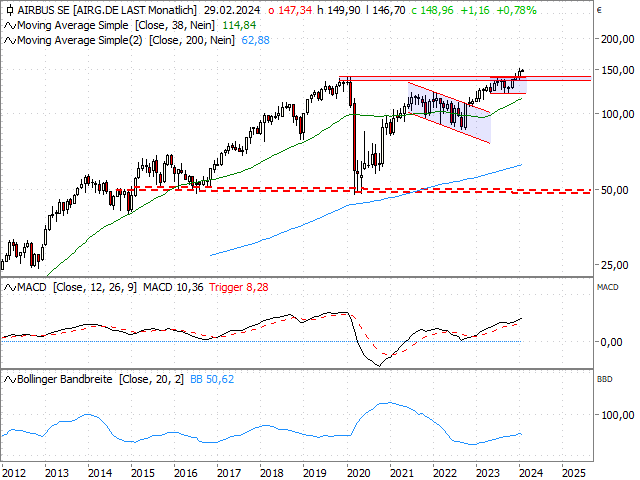Screen dimensions: 640x480
Task: Select the red resistance line near 140
Action: (465, 78)
